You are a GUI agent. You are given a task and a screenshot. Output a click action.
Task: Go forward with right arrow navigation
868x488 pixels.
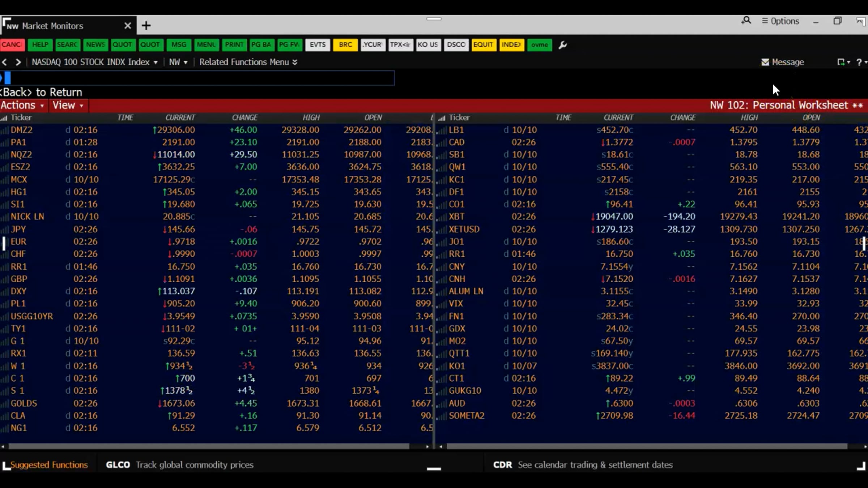point(18,62)
